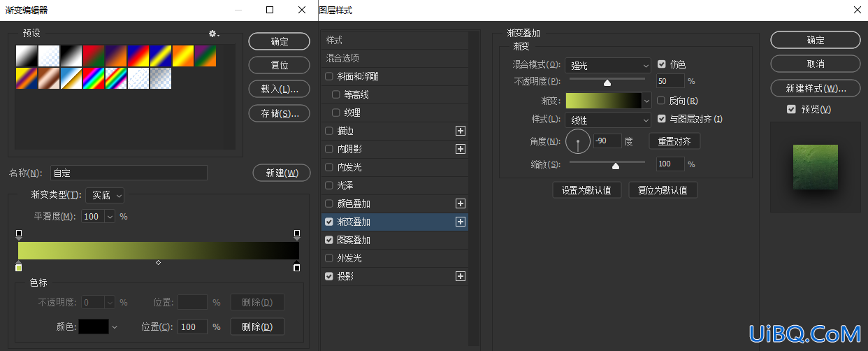Select the 渐变叠加 effect row
Image resolution: width=868 pixels, height=351 pixels.
pyautogui.click(x=394, y=222)
